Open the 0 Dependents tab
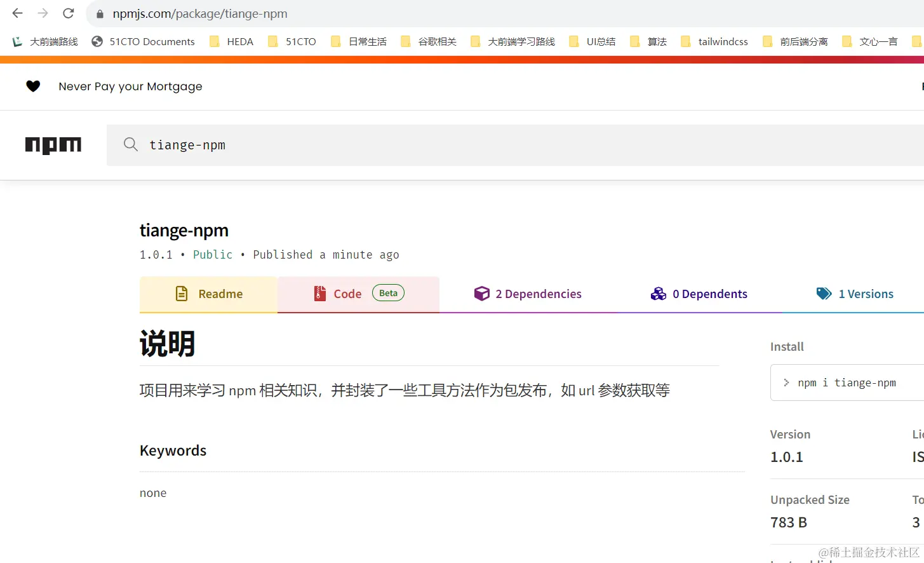This screenshot has height=563, width=924. (x=699, y=294)
